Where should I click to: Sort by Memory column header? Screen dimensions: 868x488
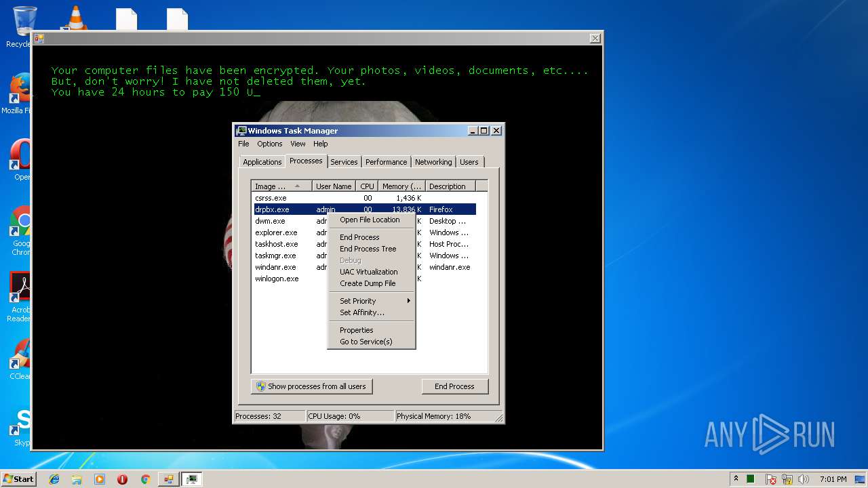tap(401, 186)
